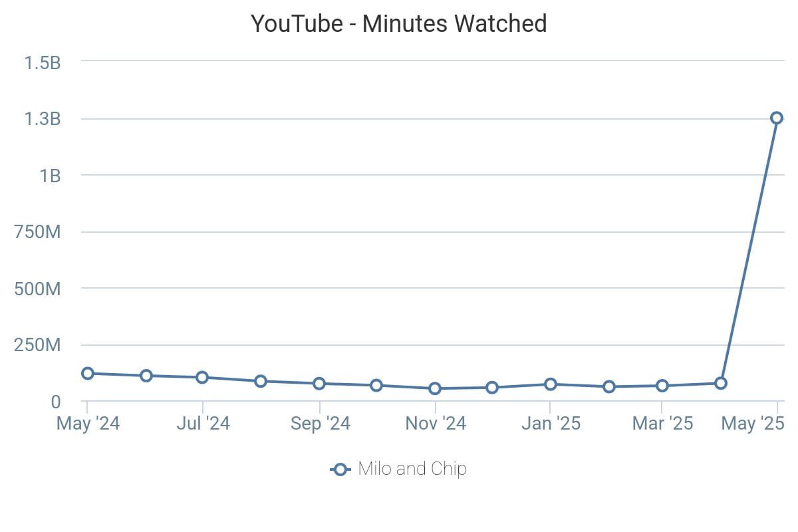Image resolution: width=798 pixels, height=532 pixels.
Task: Select the May '24 data point marker
Action: [87, 373]
